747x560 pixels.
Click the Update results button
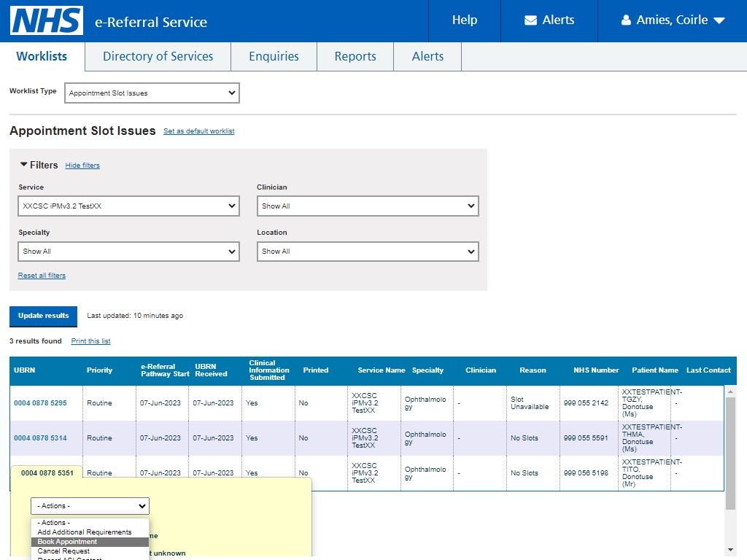[43, 316]
